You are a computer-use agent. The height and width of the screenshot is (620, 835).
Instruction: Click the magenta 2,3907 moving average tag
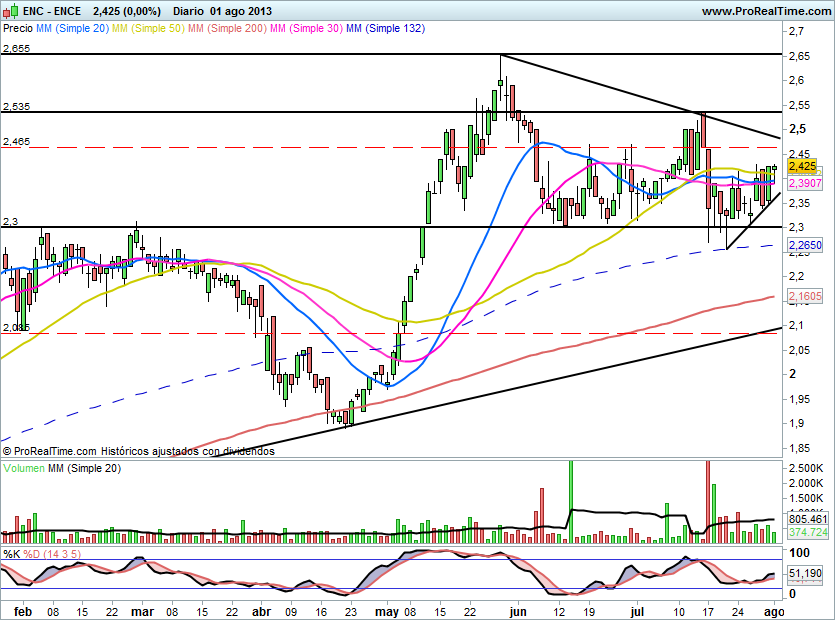(x=805, y=183)
